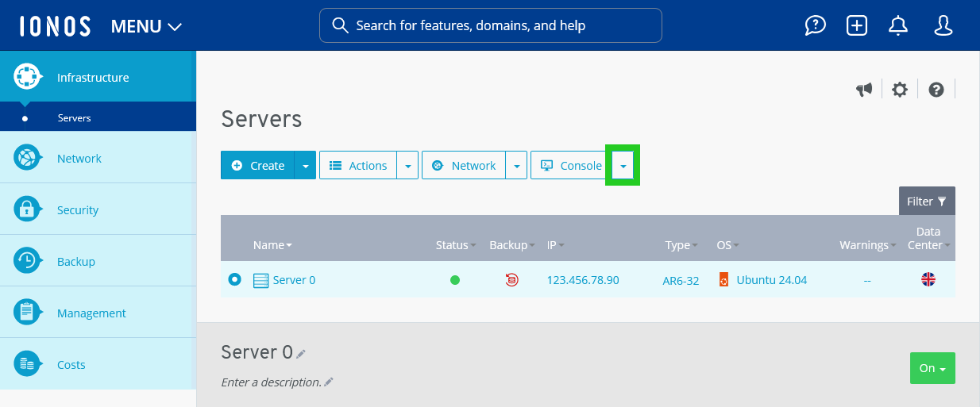Open the Costs sidebar section
The height and width of the screenshot is (407, 980).
pos(98,364)
